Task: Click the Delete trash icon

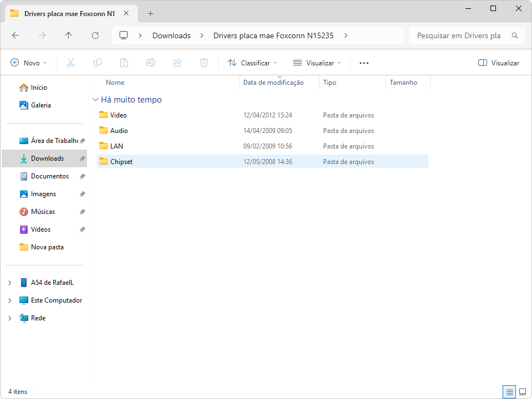Action: [x=204, y=63]
